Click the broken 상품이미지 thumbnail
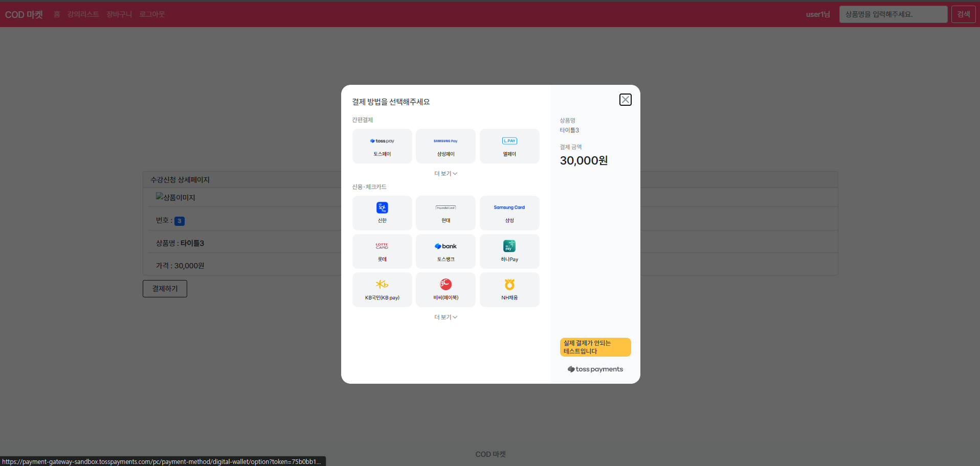The image size is (980, 466). pos(175,197)
